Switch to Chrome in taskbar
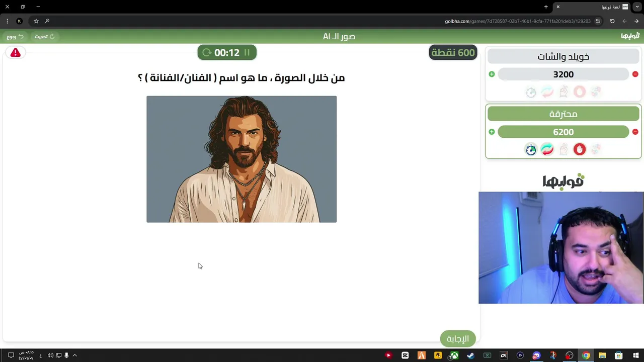The height and width of the screenshot is (362, 644). pyautogui.click(x=586, y=355)
